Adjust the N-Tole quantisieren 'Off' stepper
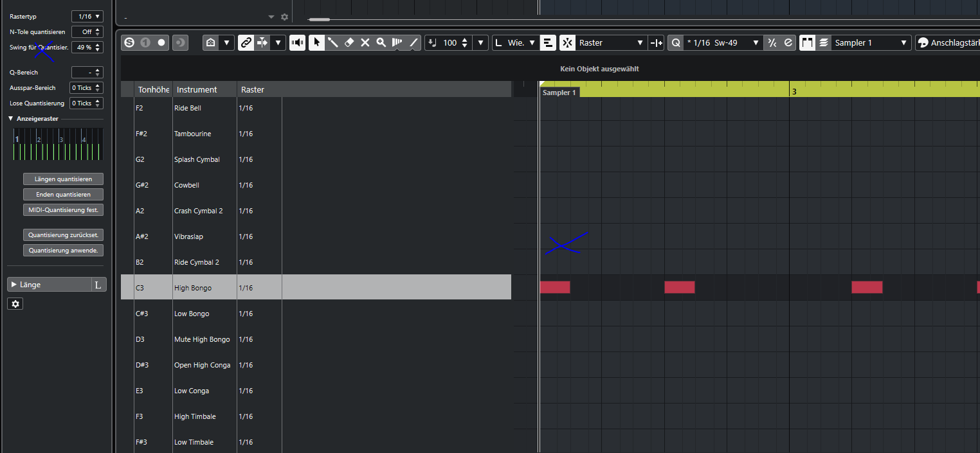Viewport: 980px width, 453px height. point(98,31)
